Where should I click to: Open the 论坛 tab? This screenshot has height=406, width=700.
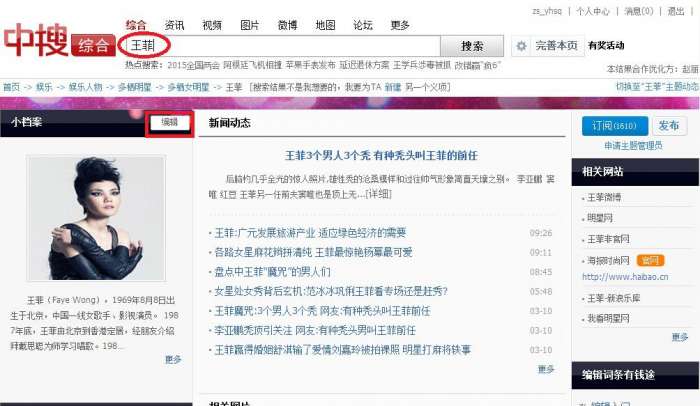click(362, 25)
